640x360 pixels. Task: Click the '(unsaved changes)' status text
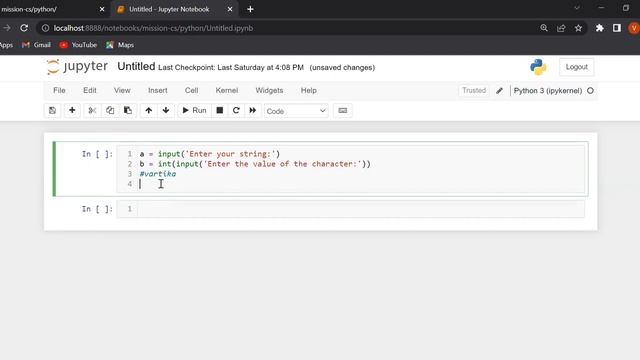pos(342,68)
